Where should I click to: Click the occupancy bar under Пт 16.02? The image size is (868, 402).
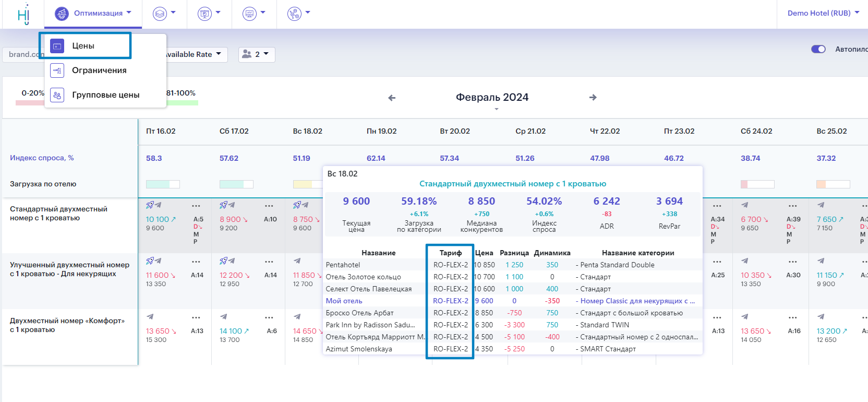pyautogui.click(x=163, y=184)
